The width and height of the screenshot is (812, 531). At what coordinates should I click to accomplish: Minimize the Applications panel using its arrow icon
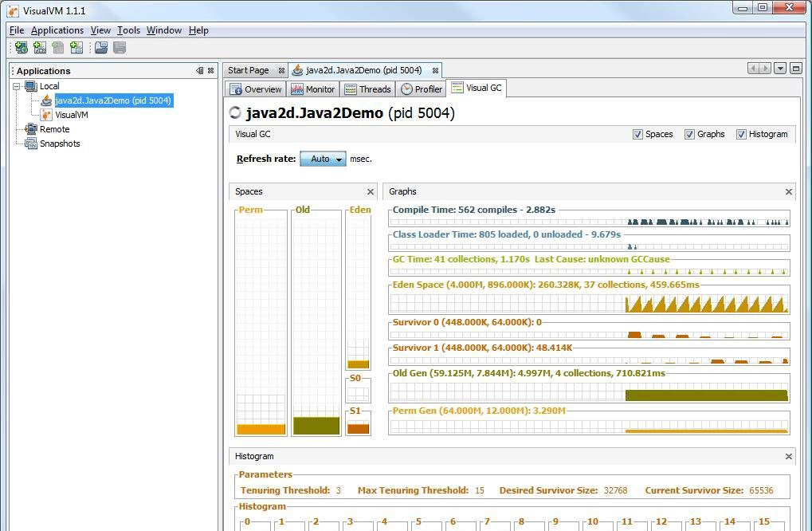click(199, 70)
